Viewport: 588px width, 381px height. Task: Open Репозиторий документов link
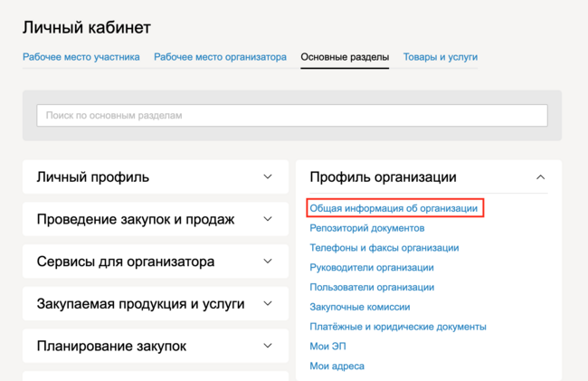(367, 228)
